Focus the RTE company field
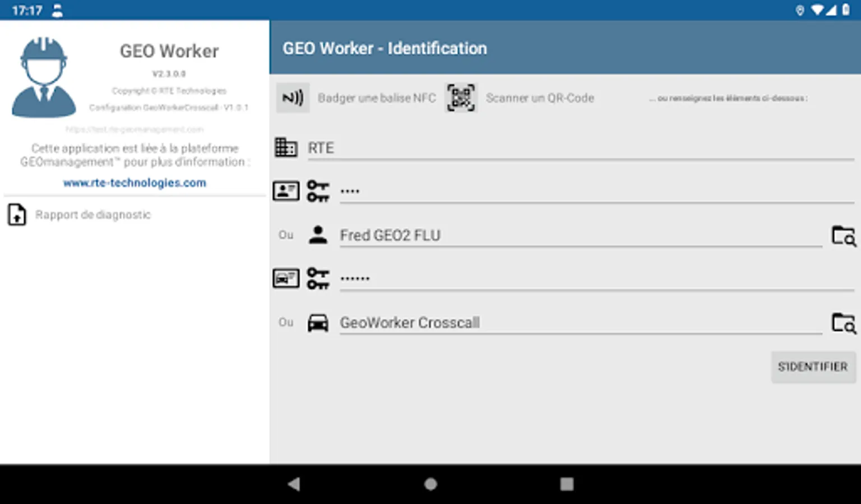The height and width of the screenshot is (504, 861). pyautogui.click(x=581, y=148)
